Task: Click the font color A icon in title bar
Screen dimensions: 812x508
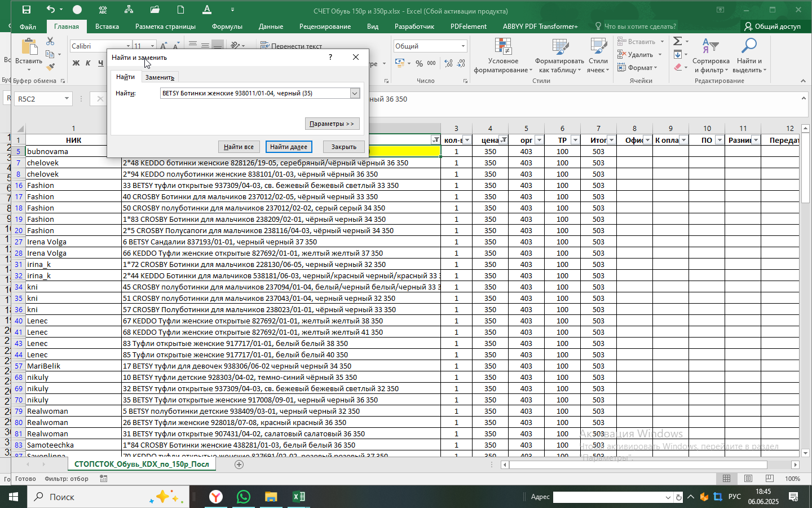Action: (x=207, y=10)
